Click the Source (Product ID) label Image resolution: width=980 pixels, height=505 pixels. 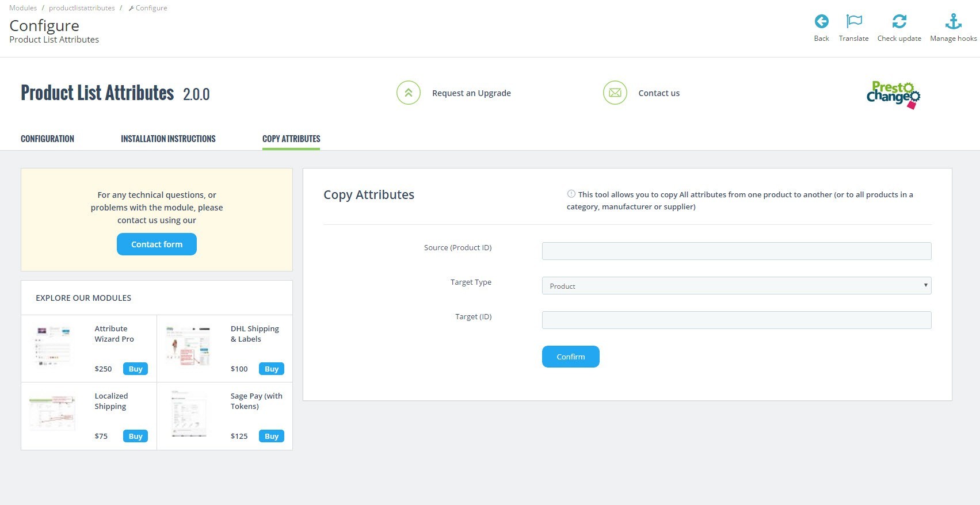click(x=458, y=248)
